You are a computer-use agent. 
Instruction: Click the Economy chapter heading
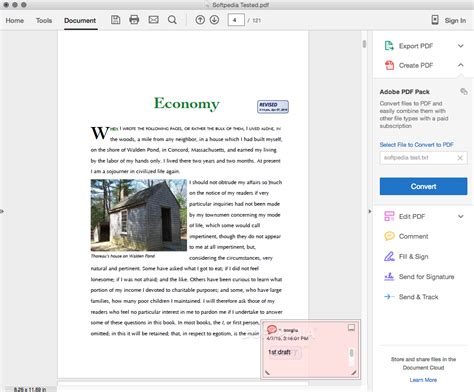(x=187, y=103)
